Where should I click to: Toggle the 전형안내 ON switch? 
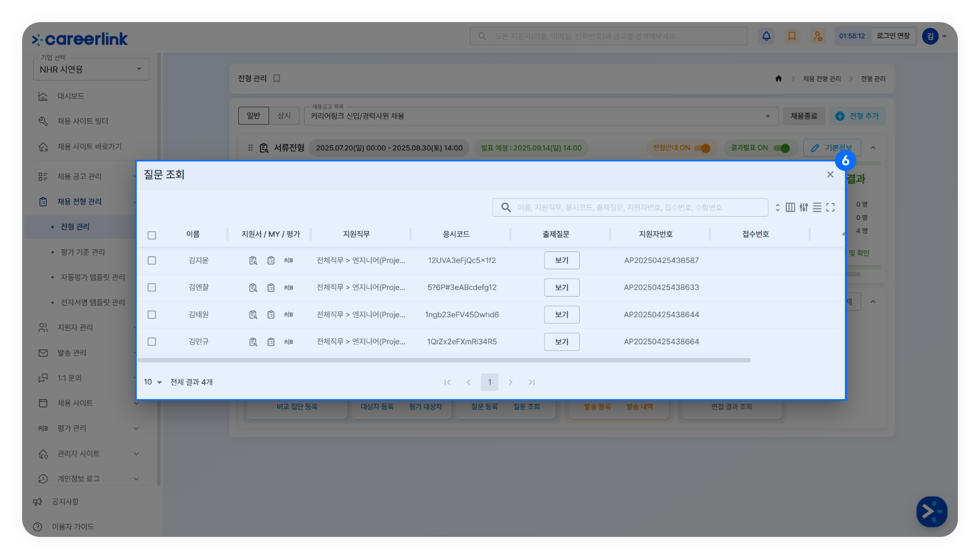pyautogui.click(x=702, y=148)
